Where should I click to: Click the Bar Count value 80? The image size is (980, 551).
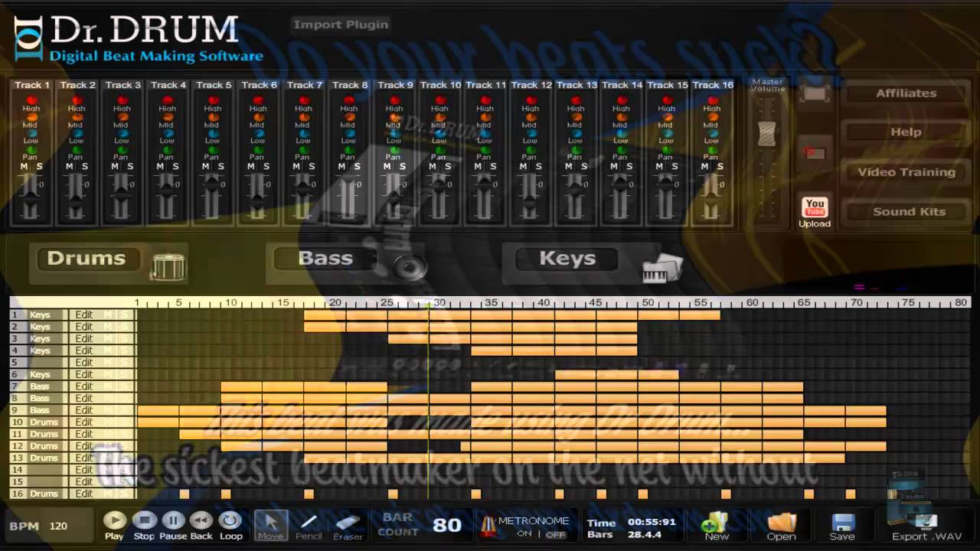447,525
